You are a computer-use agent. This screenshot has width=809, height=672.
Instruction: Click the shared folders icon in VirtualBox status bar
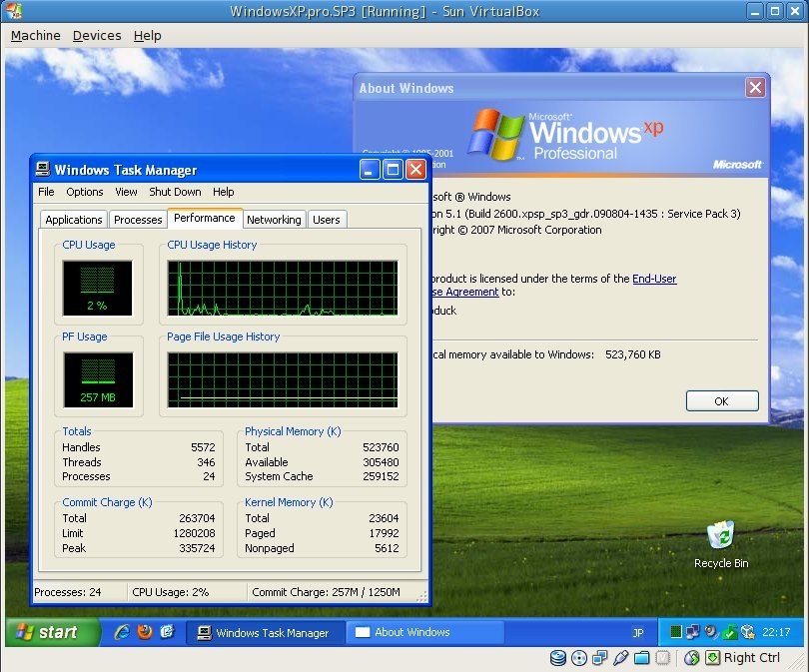641,658
